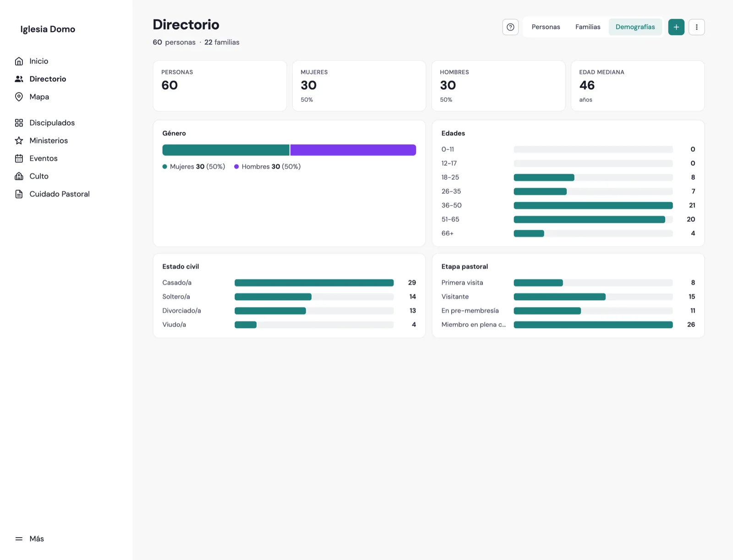Click the Hombres 30 (50%) legend entry

click(x=268, y=167)
